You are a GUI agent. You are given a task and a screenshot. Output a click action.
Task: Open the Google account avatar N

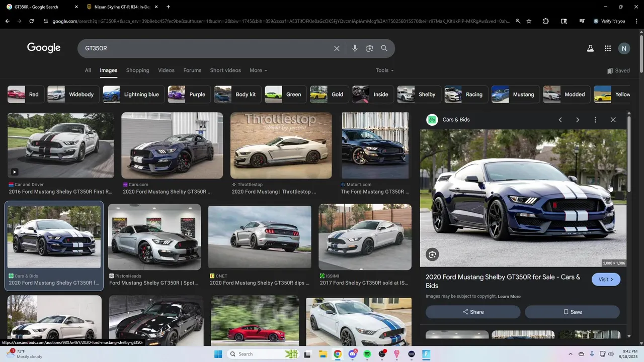(x=624, y=48)
